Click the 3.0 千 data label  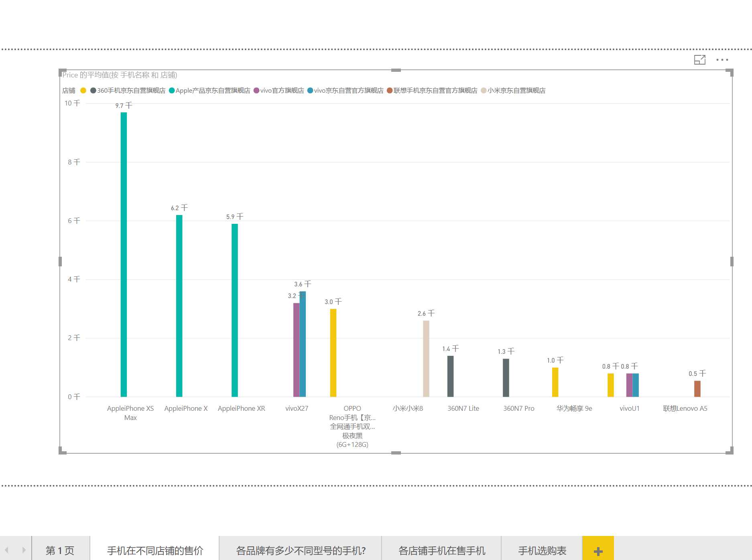[x=333, y=302]
